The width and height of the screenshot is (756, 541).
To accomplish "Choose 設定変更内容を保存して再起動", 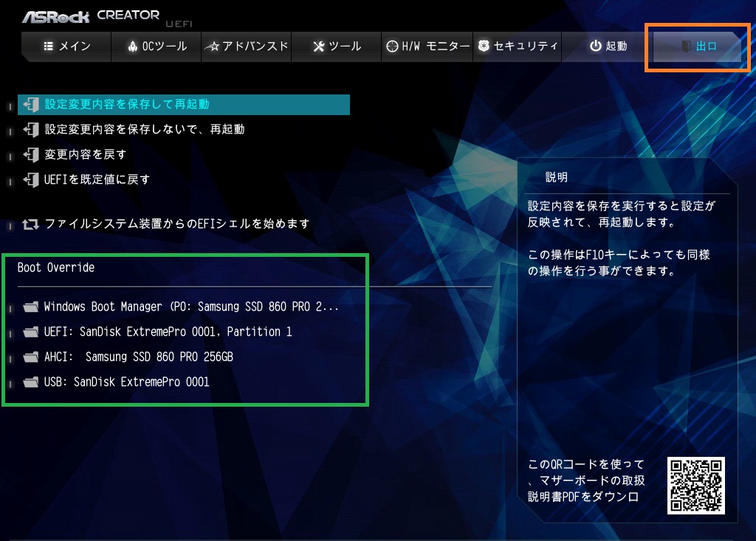I will [x=184, y=105].
